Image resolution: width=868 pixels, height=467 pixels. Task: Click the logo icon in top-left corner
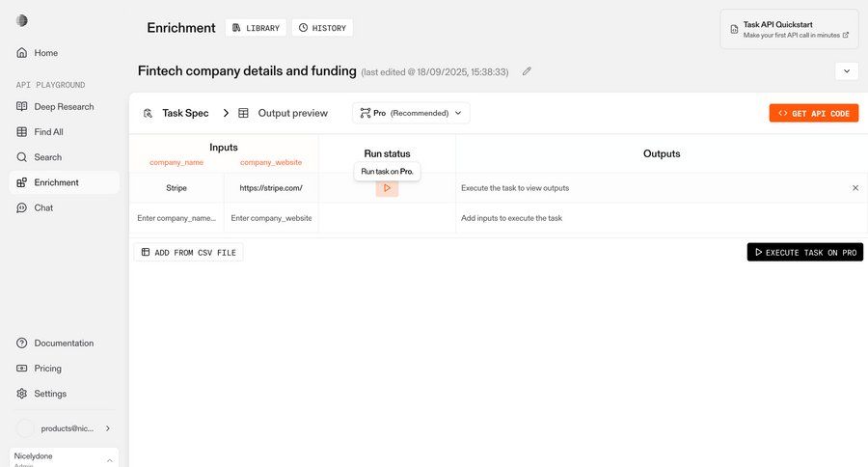pyautogui.click(x=22, y=20)
